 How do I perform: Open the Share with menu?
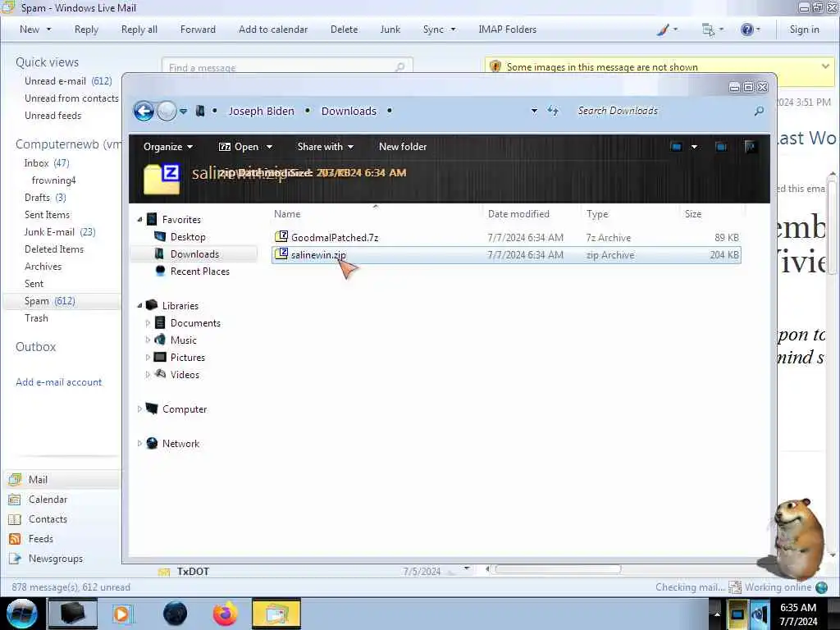[x=325, y=147]
